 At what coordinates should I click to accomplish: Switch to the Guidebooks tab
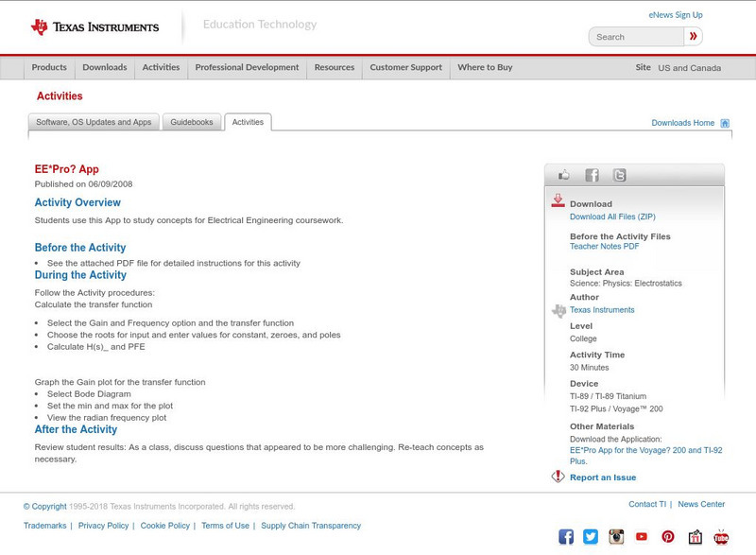click(x=191, y=122)
